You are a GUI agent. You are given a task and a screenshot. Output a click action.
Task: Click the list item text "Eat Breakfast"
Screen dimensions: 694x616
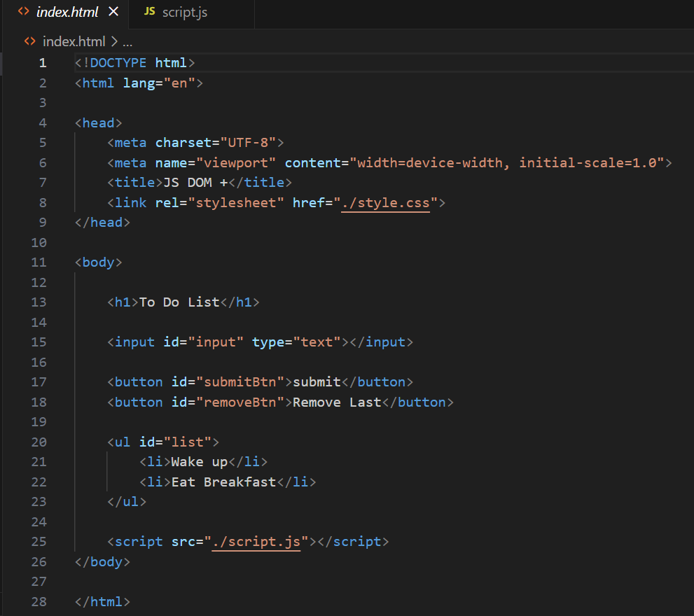tap(223, 482)
